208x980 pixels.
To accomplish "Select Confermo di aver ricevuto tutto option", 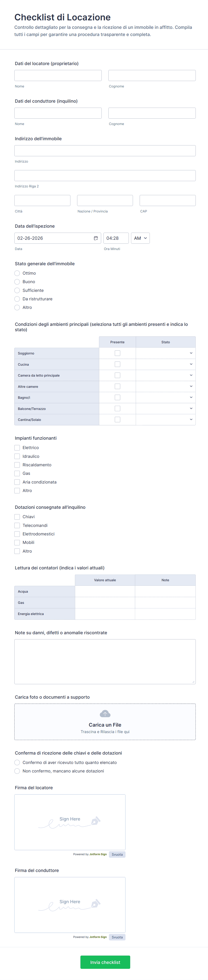I will click(17, 762).
